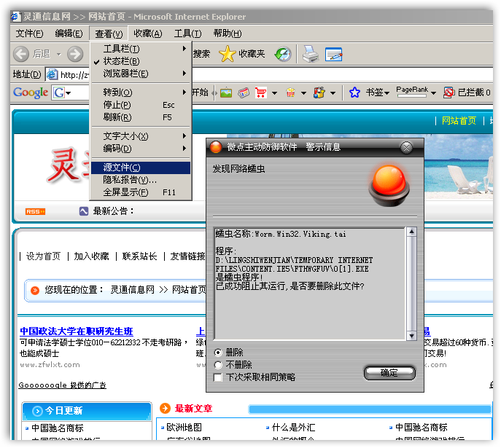501x448 pixels.
Task: Open 中国政法大学在职研究生班 ad link
Action: (77, 331)
